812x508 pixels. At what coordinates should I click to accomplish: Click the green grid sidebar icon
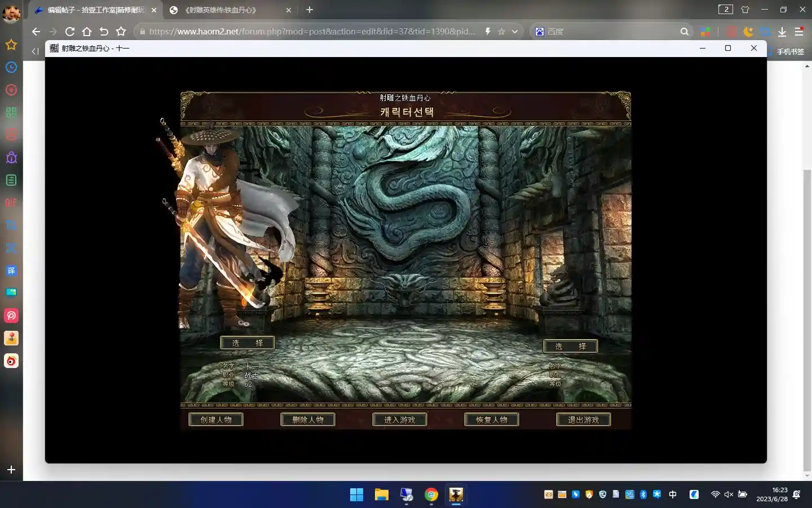click(x=11, y=112)
